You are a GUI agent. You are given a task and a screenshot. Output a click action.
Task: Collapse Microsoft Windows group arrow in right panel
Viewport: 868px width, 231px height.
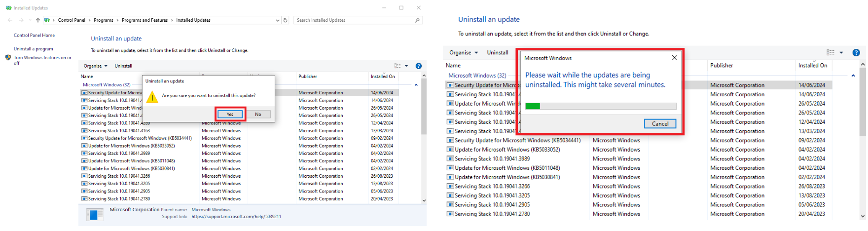click(853, 76)
